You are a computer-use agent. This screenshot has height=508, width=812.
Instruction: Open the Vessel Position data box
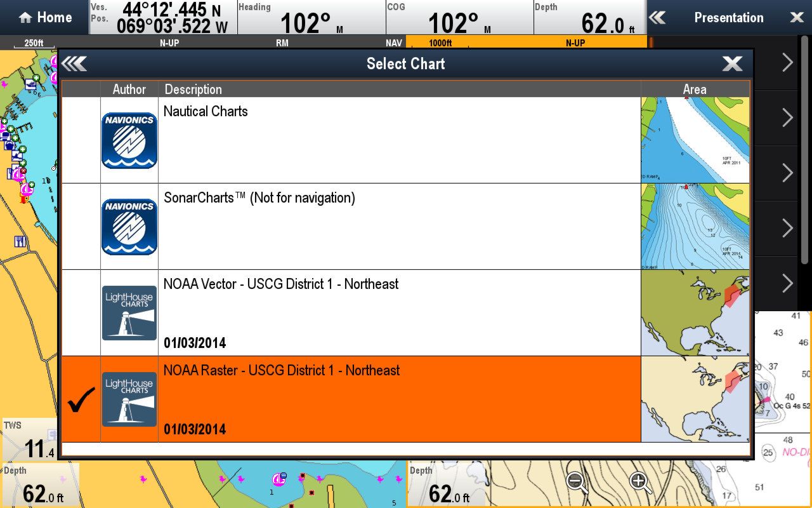tap(163, 17)
